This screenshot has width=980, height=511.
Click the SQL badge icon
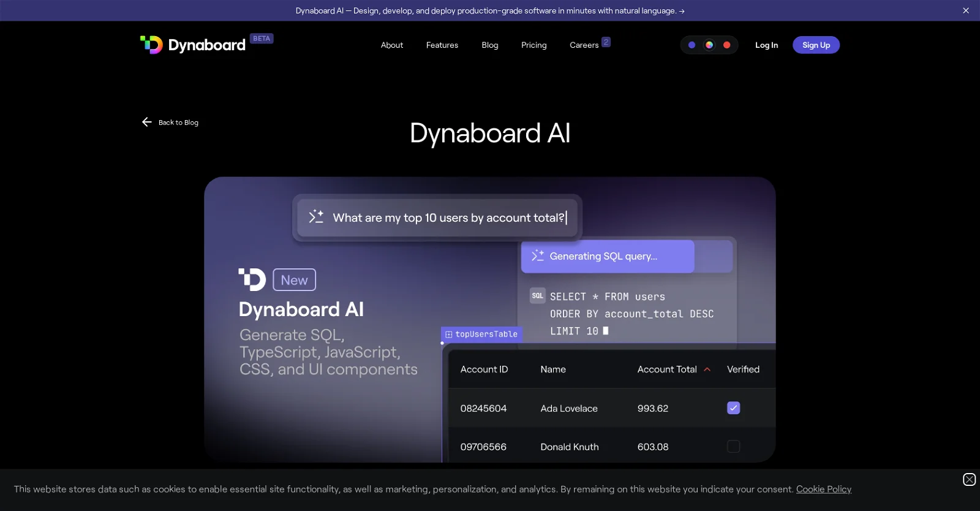click(x=537, y=296)
